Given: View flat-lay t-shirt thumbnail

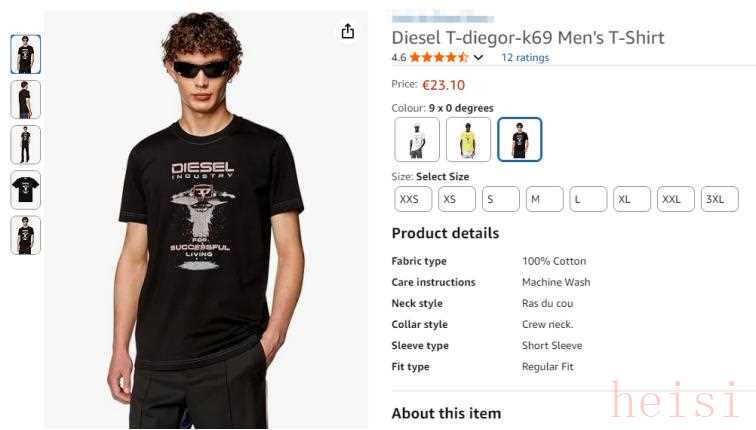Looking at the screenshot, I should click(26, 190).
